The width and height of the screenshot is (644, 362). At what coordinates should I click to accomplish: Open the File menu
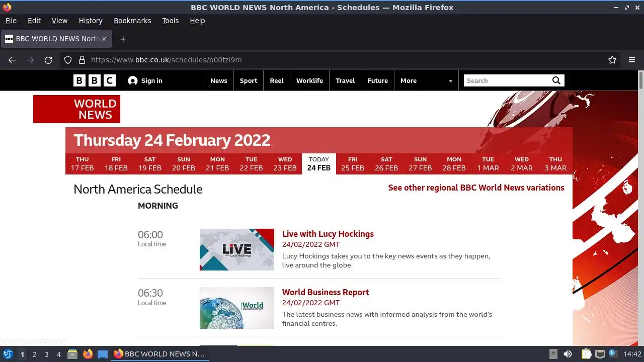click(x=11, y=21)
